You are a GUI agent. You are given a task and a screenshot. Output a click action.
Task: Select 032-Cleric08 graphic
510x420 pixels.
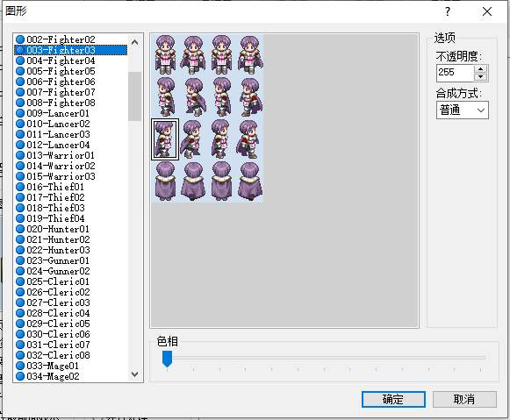point(71,355)
